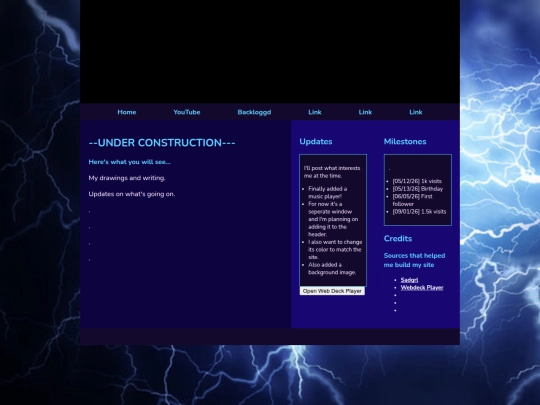The image size is (540, 405).
Task: Open the YouTube nav link
Action: 187,112
